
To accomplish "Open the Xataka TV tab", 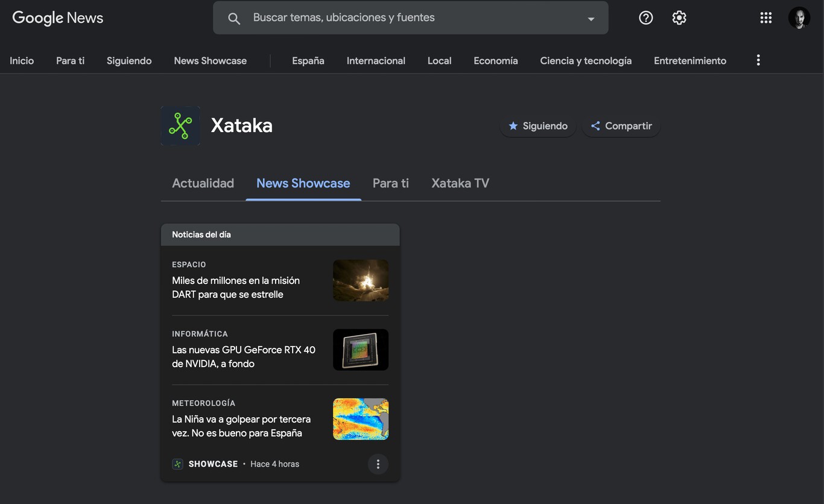I will (460, 183).
